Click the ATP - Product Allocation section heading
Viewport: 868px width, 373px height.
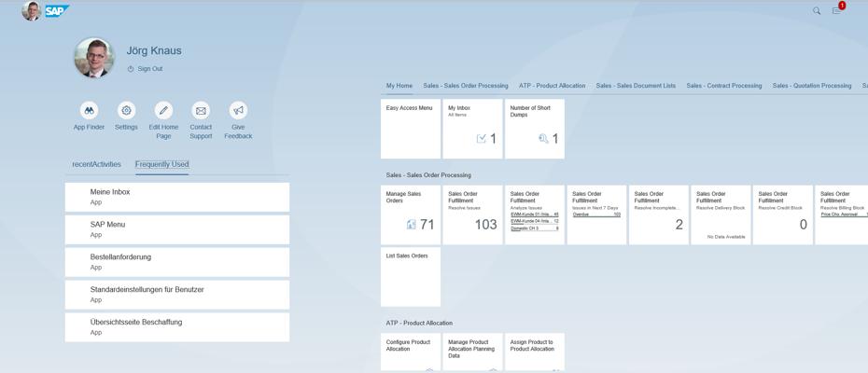click(419, 323)
